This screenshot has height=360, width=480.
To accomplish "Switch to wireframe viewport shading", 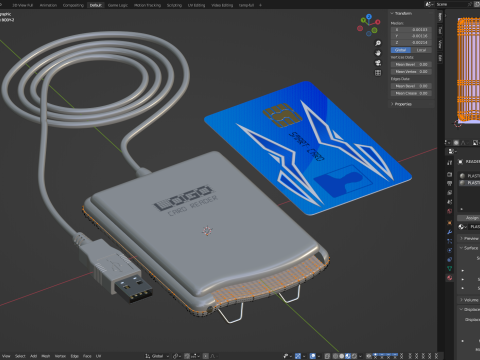I will (335, 356).
